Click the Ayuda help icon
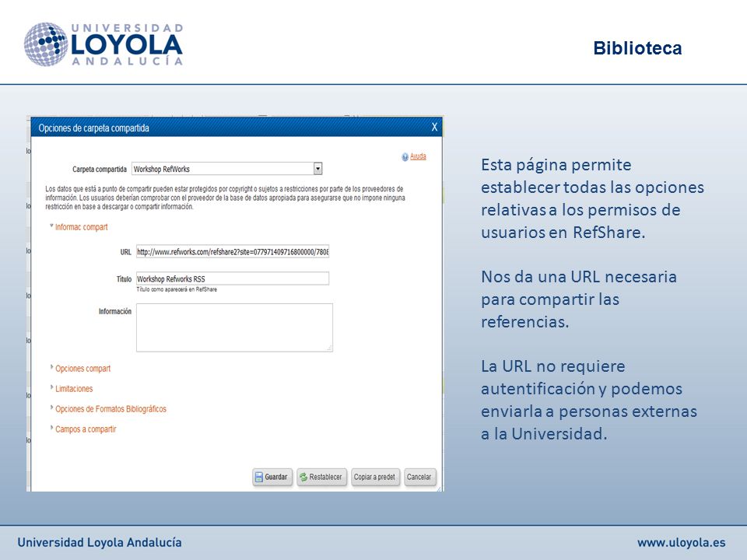Image resolution: width=747 pixels, height=560 pixels. click(405, 156)
